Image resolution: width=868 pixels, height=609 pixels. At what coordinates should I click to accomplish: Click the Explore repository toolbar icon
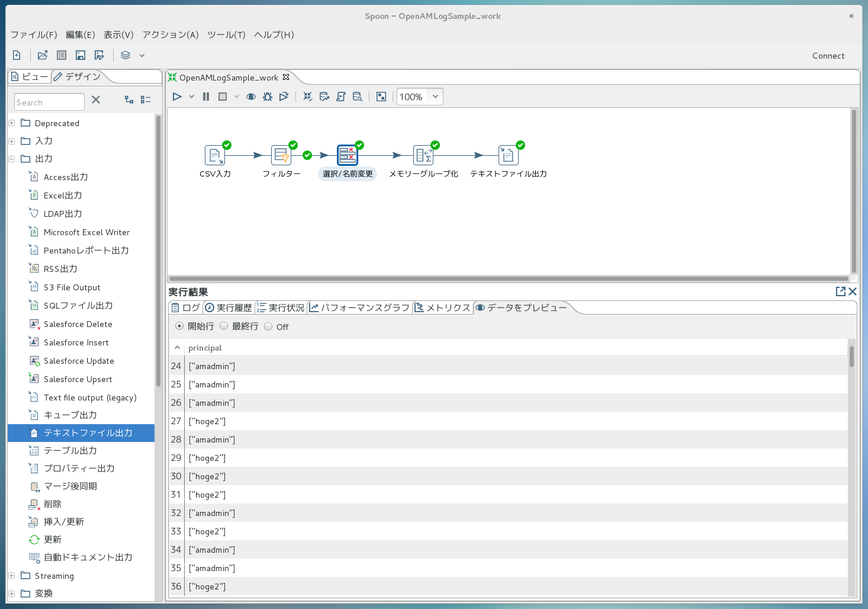62,55
